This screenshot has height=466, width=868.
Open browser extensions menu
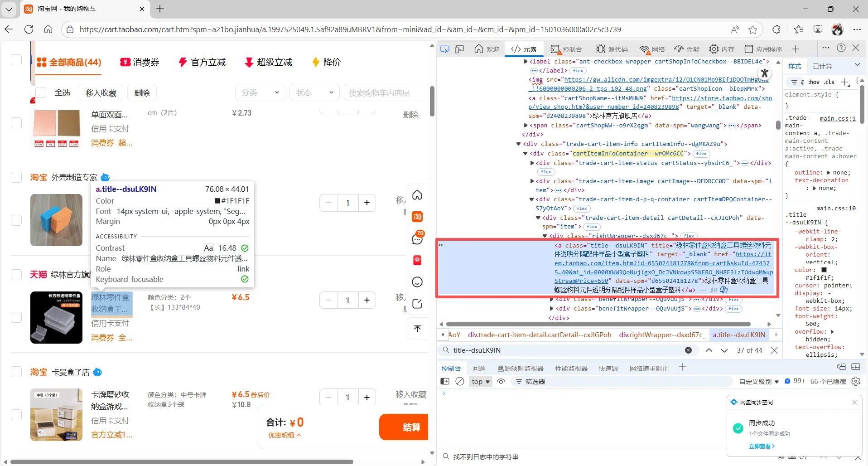coord(776,29)
